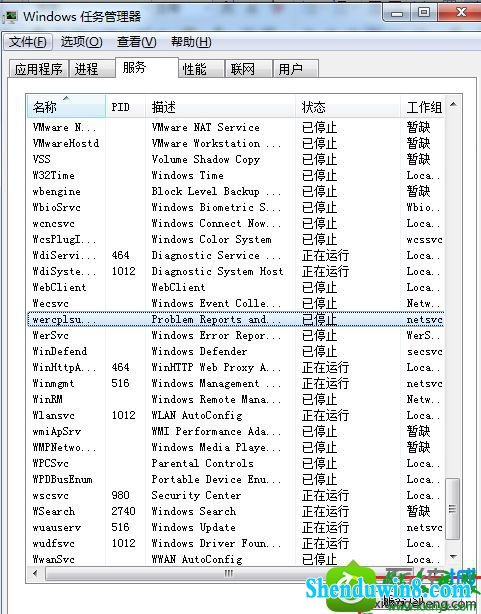Click the Windows Update description cell

tap(193, 527)
